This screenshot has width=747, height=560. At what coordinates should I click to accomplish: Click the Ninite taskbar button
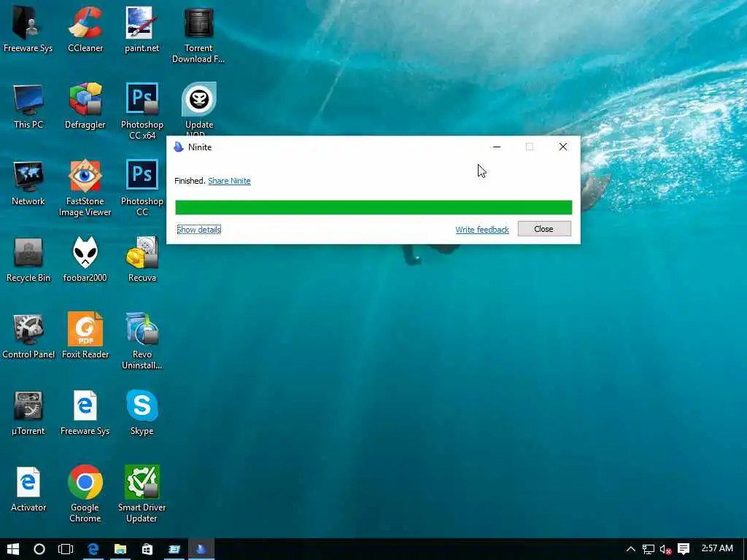click(201, 549)
